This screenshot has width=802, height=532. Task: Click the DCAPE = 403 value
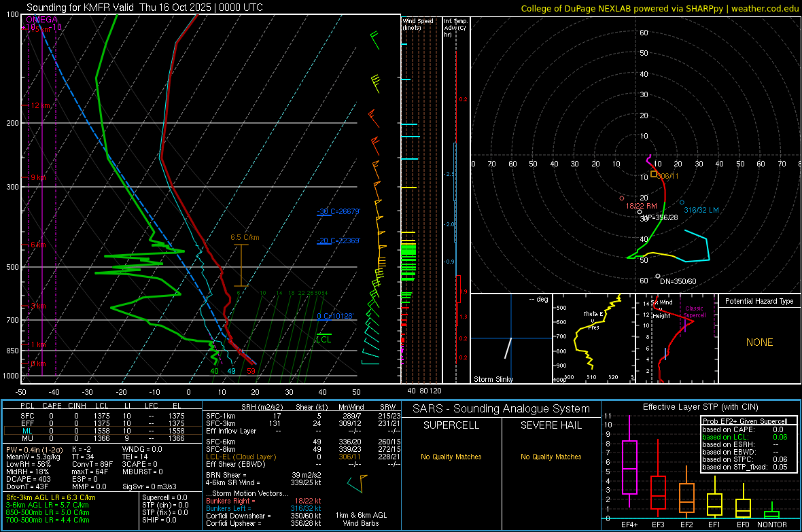pos(29,479)
